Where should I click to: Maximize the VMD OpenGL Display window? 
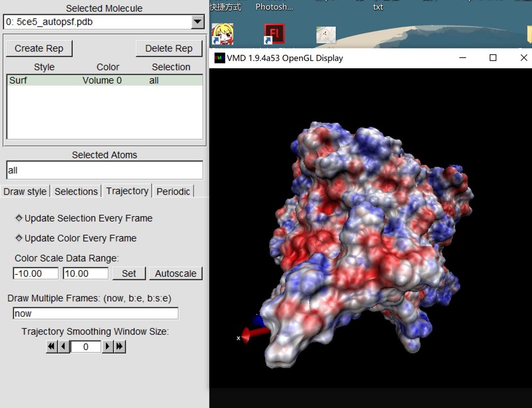[x=493, y=58]
